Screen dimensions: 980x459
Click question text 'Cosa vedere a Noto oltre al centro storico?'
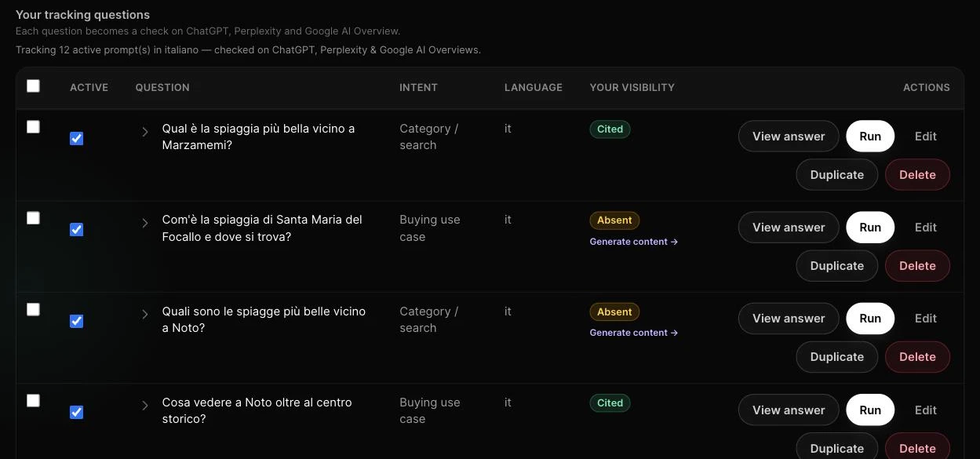click(x=257, y=411)
